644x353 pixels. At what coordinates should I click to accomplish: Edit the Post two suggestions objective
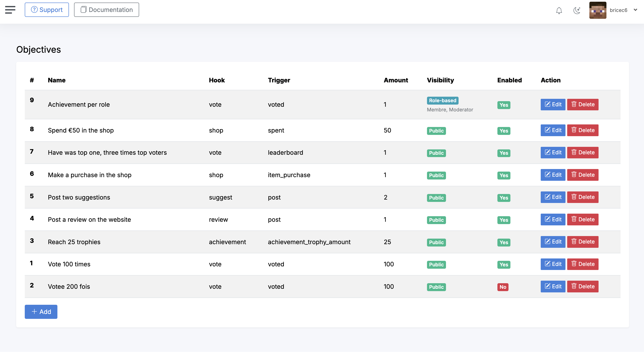point(553,197)
